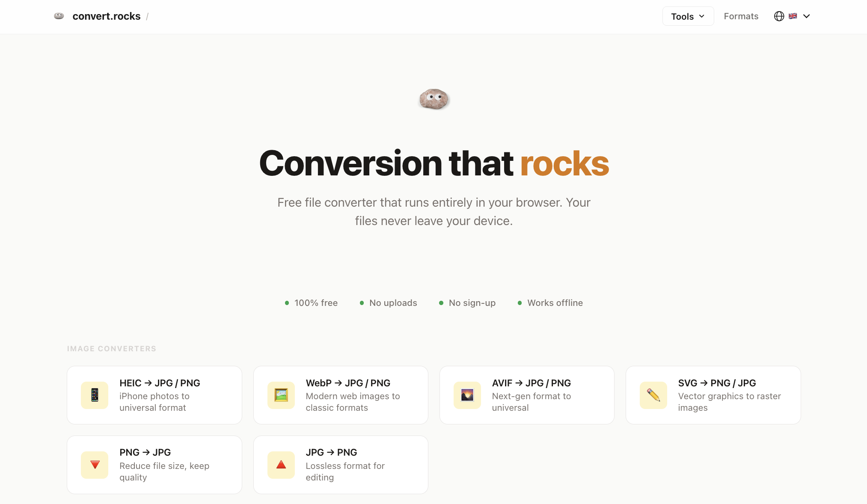
Task: Click the red up-triangle JPG to PNG icon
Action: point(281,465)
